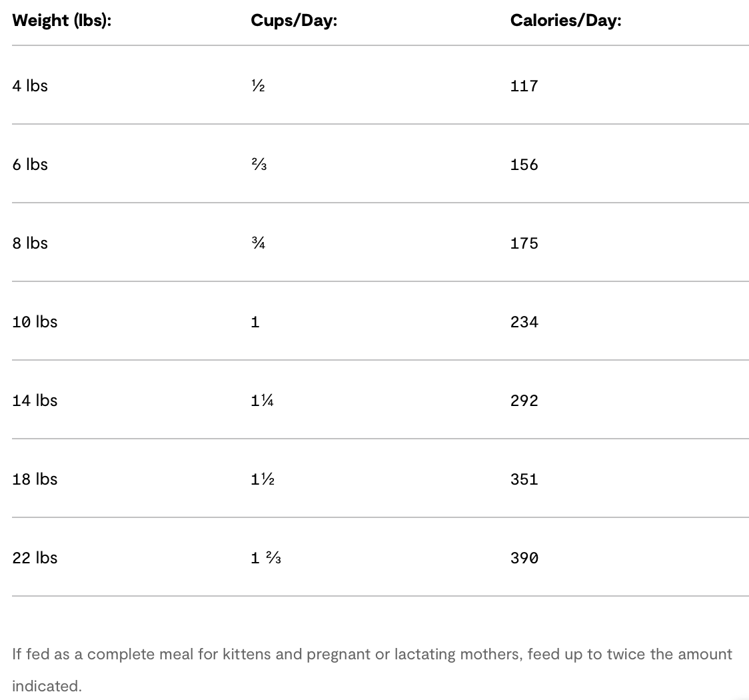Click the 390 calories value
Screen dimensions: 749x700
click(x=524, y=558)
